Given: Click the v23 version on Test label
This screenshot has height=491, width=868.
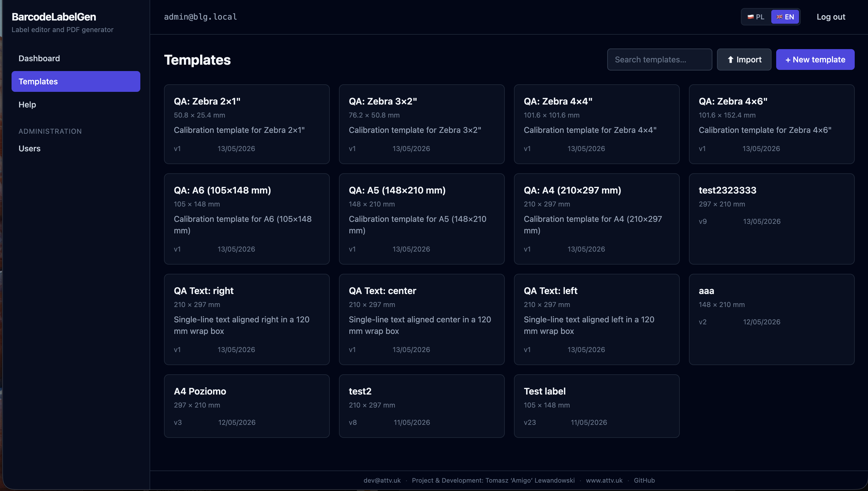Looking at the screenshot, I should click(x=530, y=422).
